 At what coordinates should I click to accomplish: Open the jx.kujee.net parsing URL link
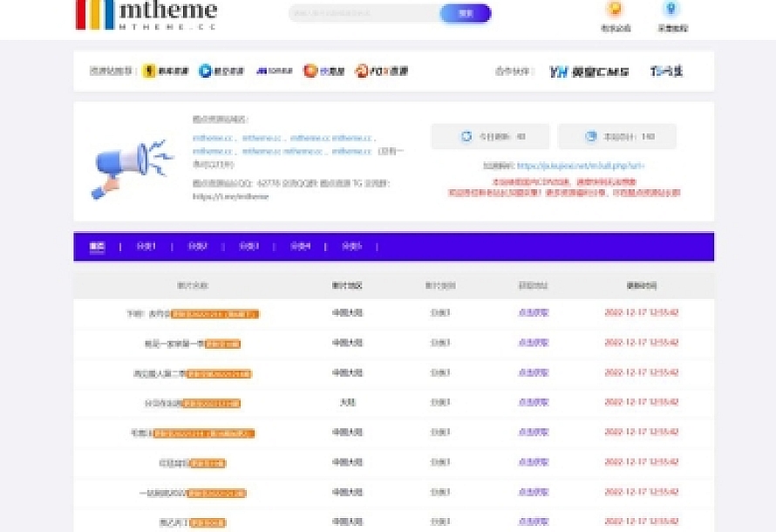point(581,165)
